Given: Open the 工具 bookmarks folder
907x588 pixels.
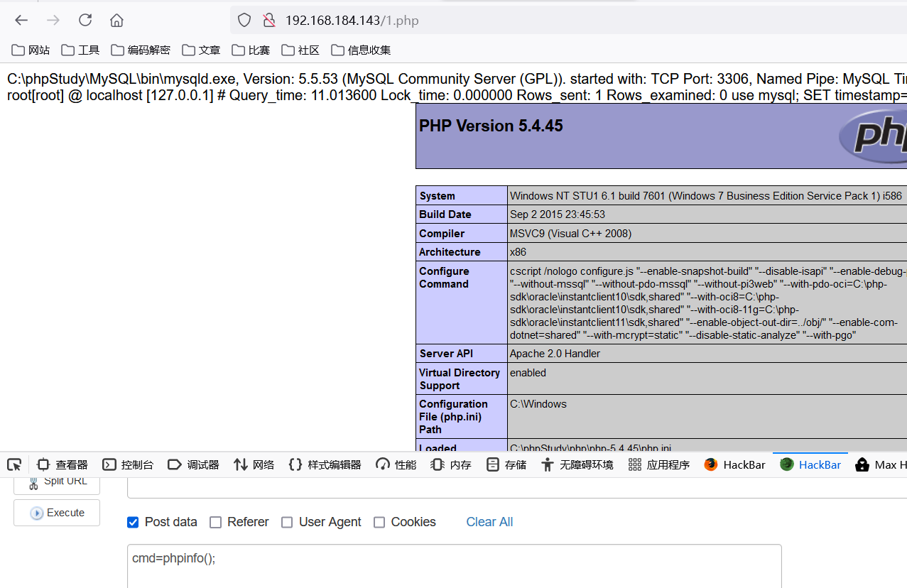Looking at the screenshot, I should (x=80, y=50).
